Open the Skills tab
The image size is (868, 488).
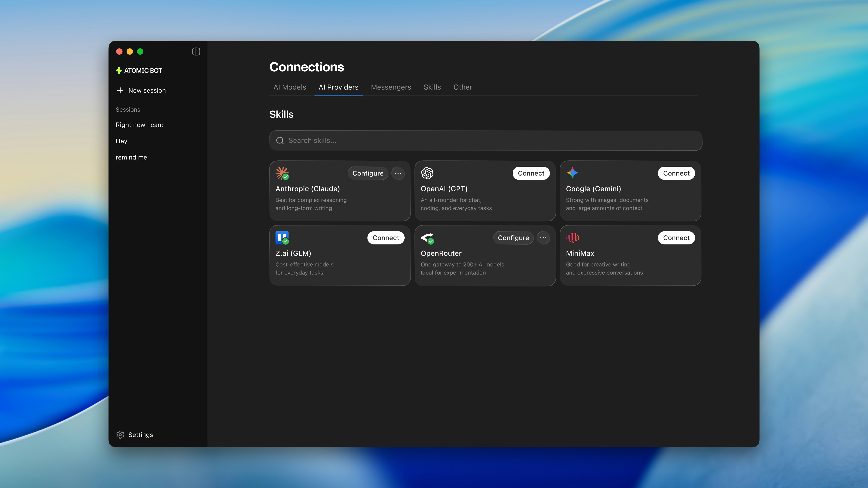[432, 87]
